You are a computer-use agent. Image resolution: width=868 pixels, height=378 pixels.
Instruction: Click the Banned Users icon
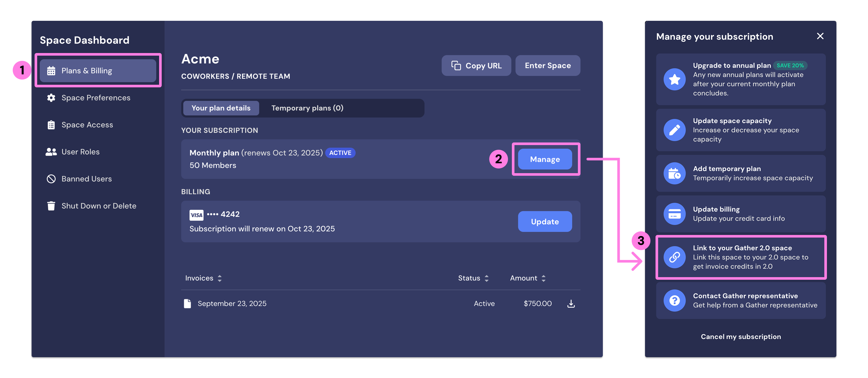point(51,179)
